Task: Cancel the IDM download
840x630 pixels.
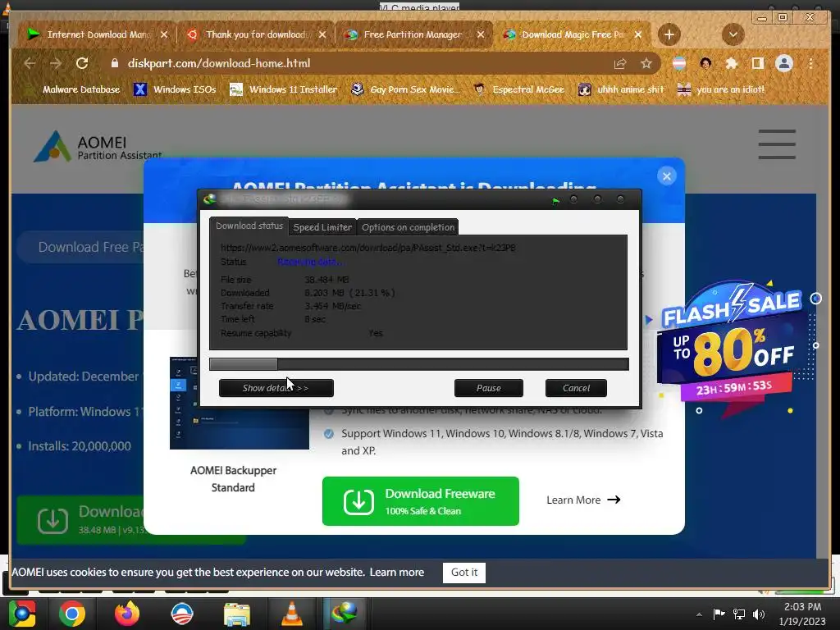Action: 576,388
